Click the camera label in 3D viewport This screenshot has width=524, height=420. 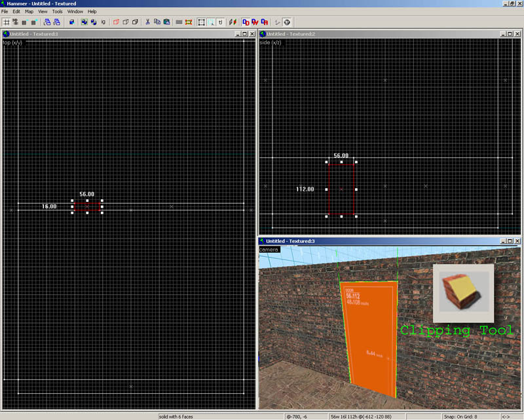[x=269, y=250]
